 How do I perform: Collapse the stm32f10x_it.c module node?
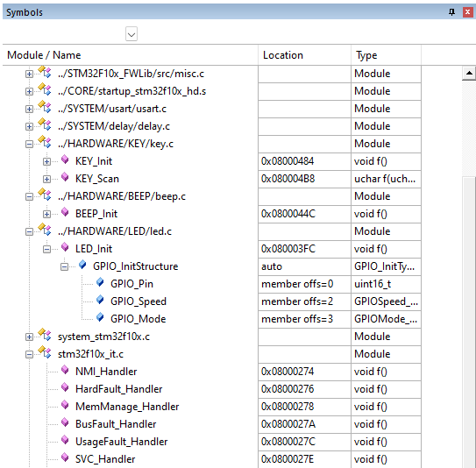tap(29, 354)
